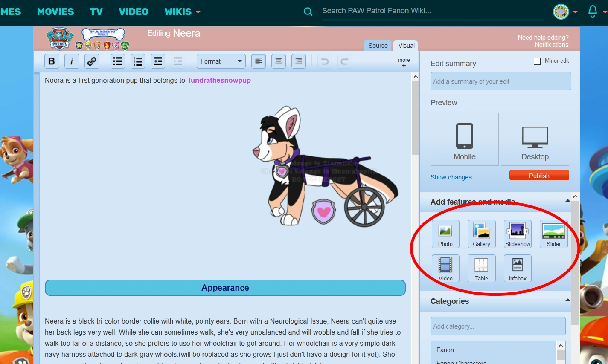
Task: Switch to the Source tab
Action: 378,46
